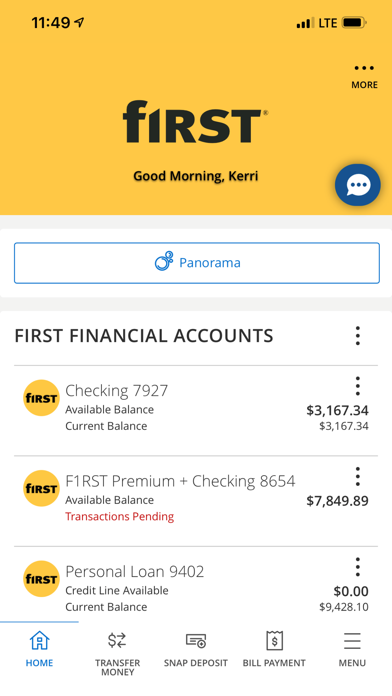Open F1RST Premium + Checking 8654
This screenshot has height=696, width=392.
click(196, 501)
